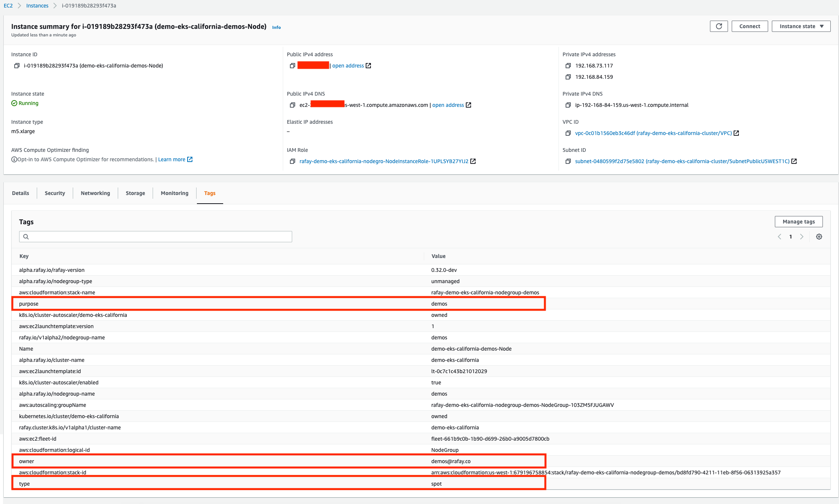Image resolution: width=839 pixels, height=504 pixels.
Task: Click the tags search field
Action: (156, 237)
